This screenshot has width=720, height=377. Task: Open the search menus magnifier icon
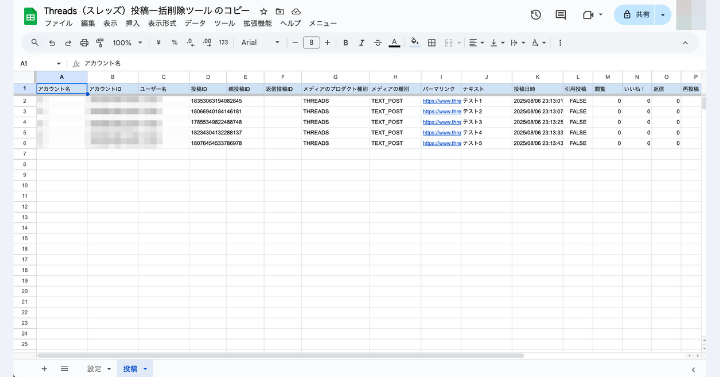(x=35, y=43)
